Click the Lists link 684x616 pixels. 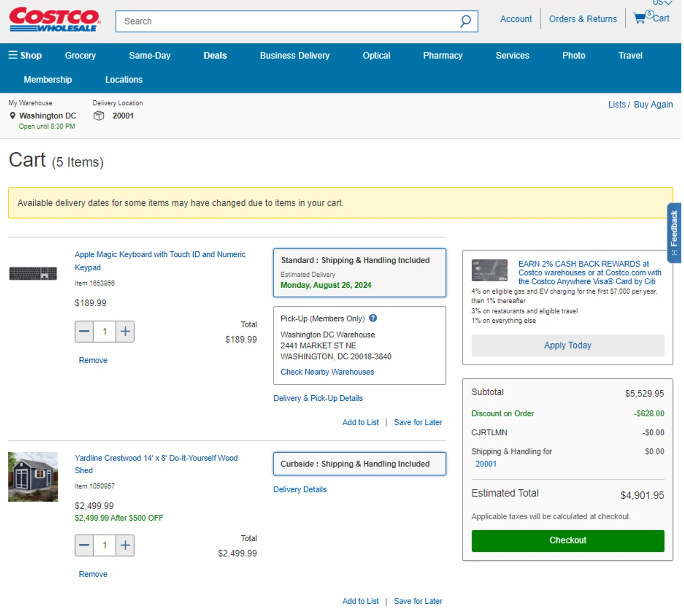coord(617,104)
